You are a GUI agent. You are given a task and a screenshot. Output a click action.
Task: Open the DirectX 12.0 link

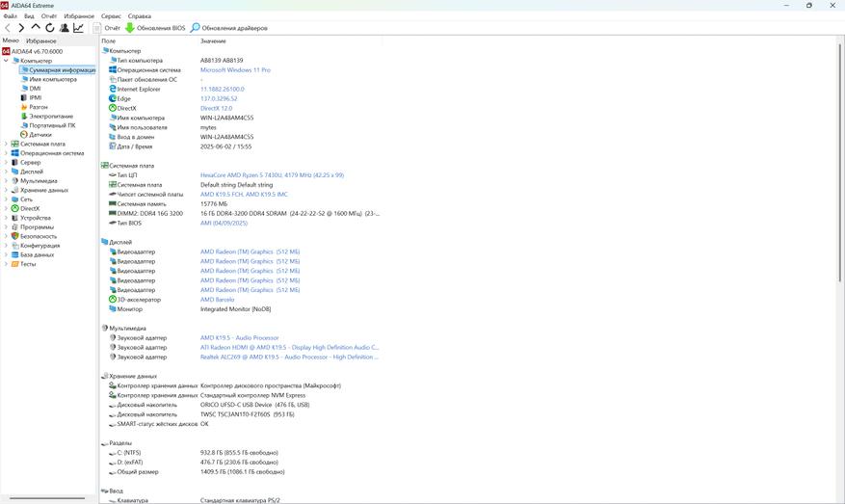[x=216, y=108]
